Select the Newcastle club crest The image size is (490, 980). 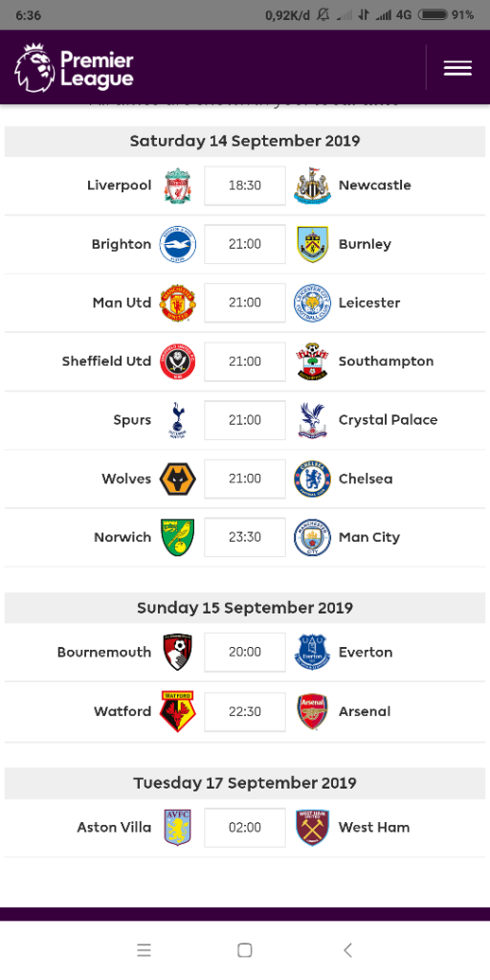coord(312,186)
